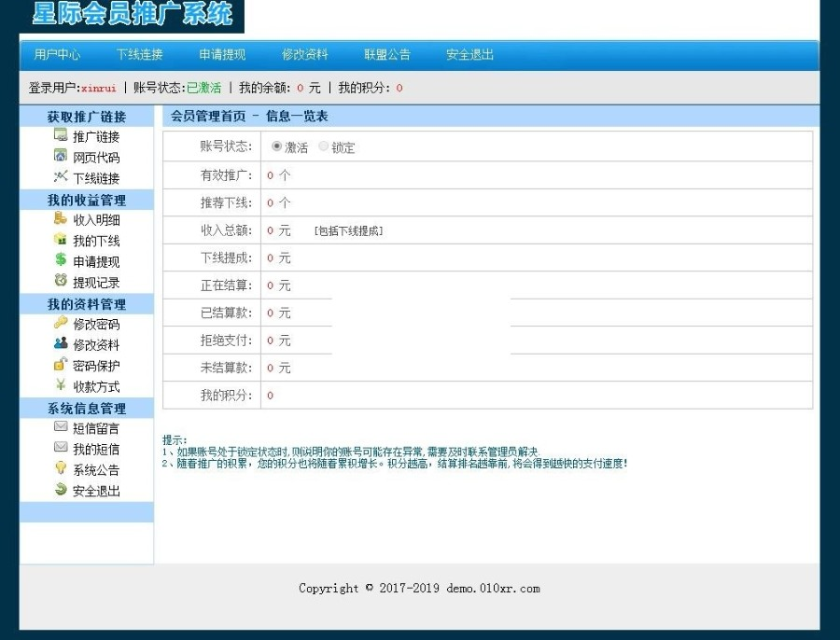Go to 联盟公告 in the navigation bar

click(387, 55)
